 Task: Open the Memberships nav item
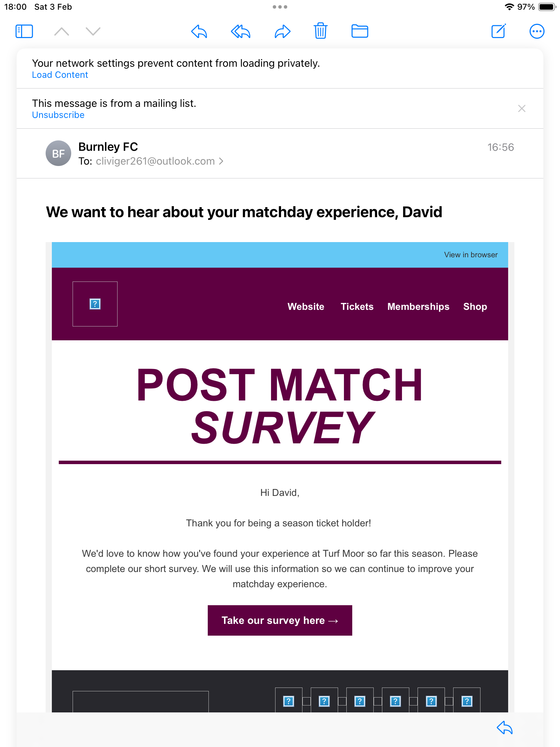click(418, 307)
